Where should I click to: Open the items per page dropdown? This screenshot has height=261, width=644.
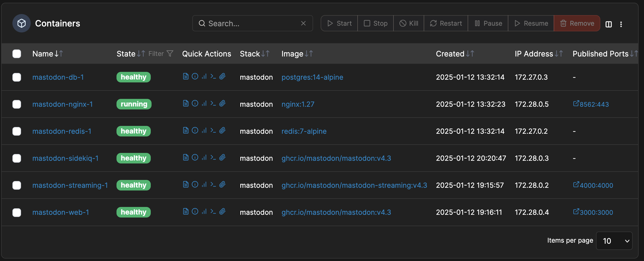coord(614,241)
